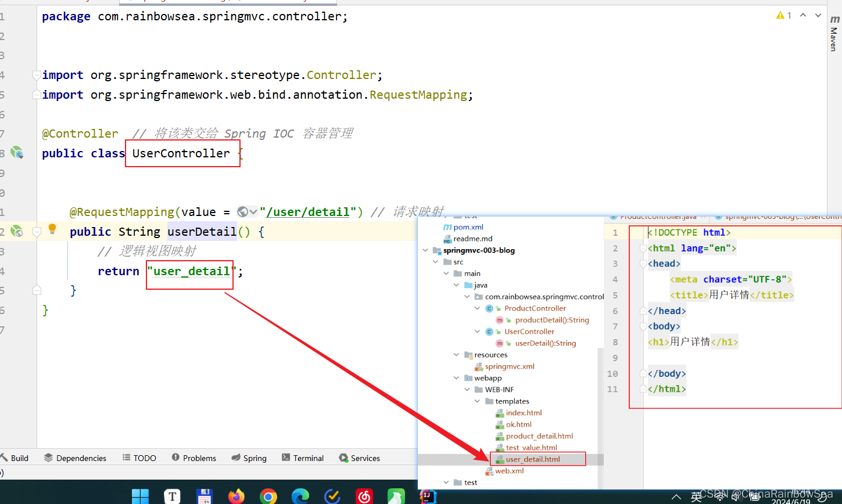842x504 pixels.
Task: Collapse the src folder in project tree
Action: click(436, 262)
